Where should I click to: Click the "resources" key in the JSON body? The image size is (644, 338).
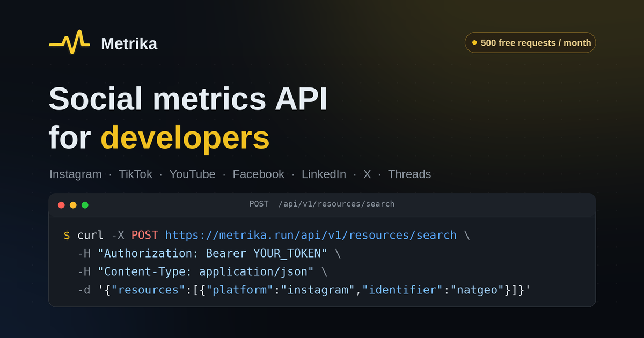(148, 290)
